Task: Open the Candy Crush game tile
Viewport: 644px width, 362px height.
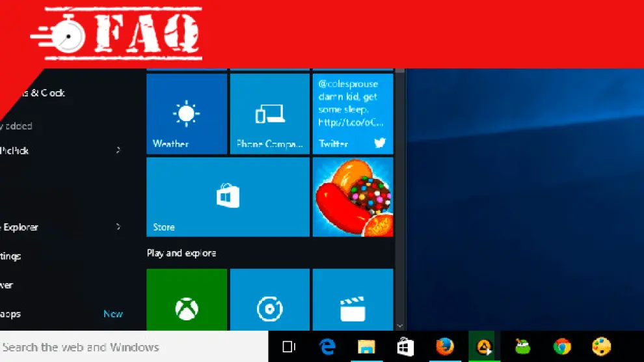Action: pos(353,197)
